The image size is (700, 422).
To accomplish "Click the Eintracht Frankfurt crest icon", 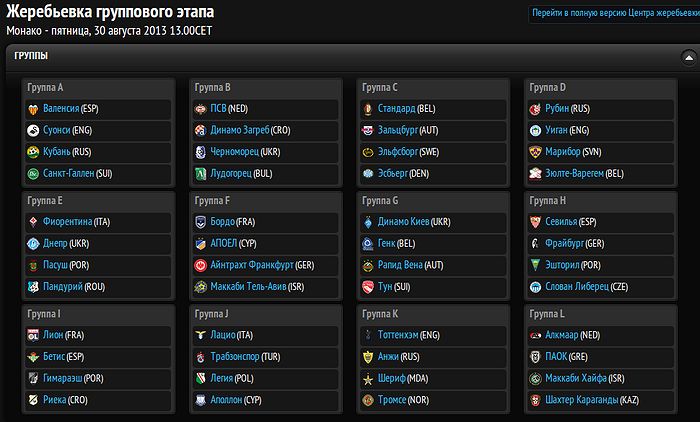I will point(201,265).
